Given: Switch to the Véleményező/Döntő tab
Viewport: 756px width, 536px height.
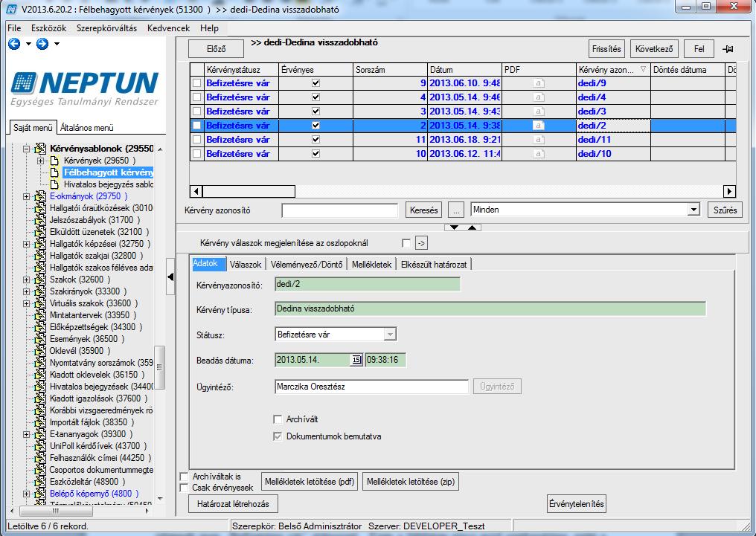Looking at the screenshot, I should click(307, 265).
